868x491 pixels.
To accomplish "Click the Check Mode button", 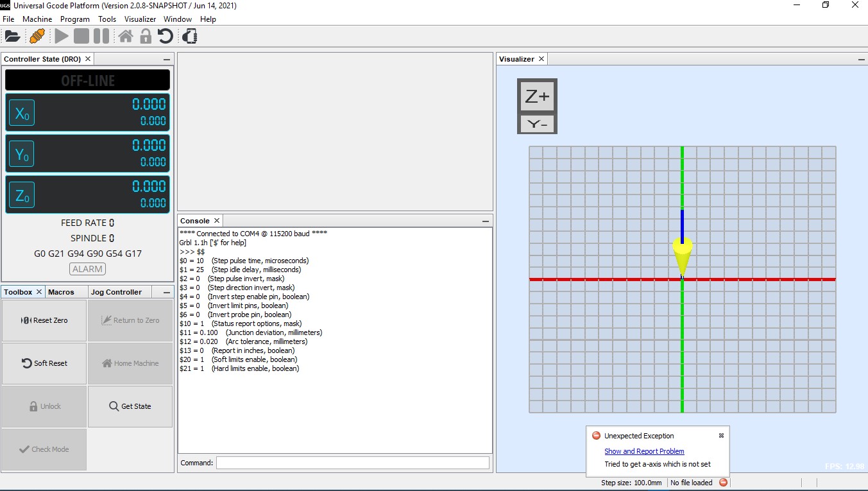I will pos(44,449).
